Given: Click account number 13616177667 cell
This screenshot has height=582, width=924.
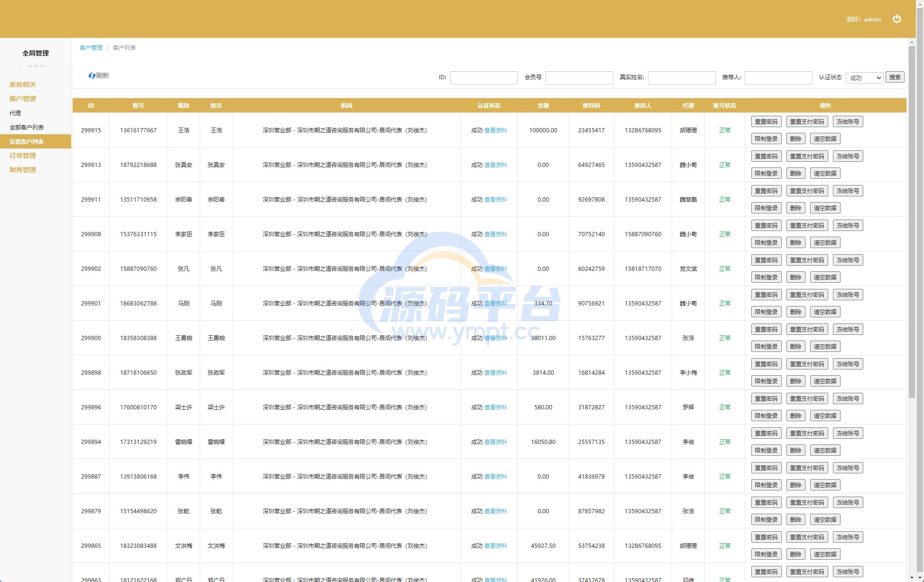Looking at the screenshot, I should tap(138, 130).
